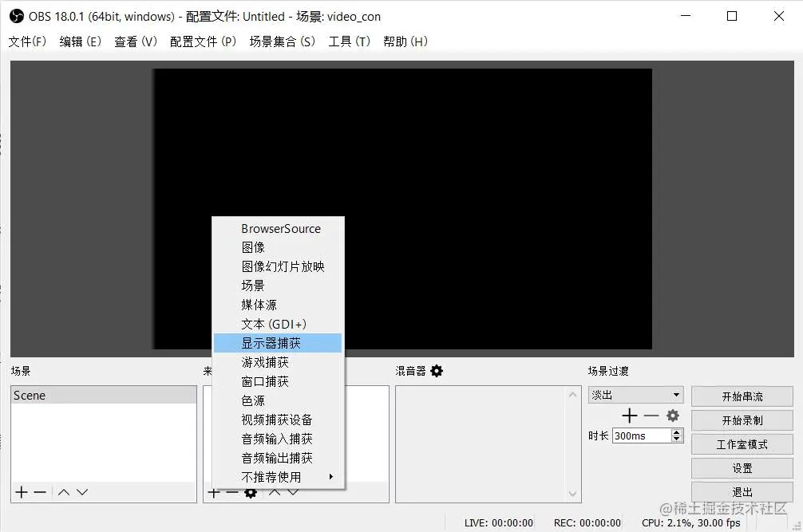Choose 文本 (GDI+) from the source menu
Screen dimensions: 803x532
[278, 324]
